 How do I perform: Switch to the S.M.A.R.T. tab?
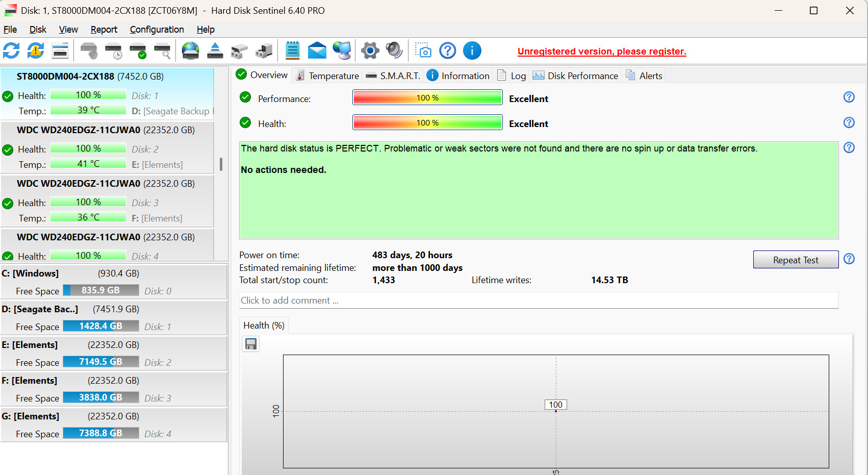[393, 76]
